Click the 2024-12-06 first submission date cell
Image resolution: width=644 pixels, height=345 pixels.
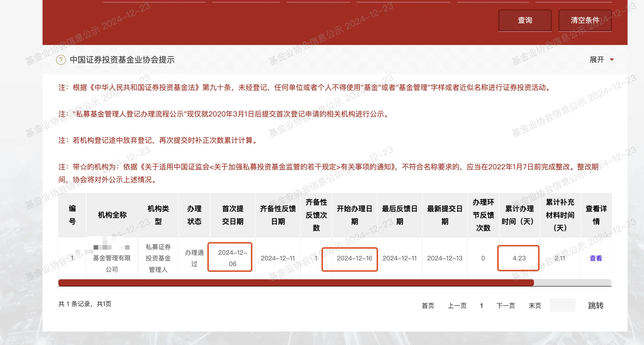pyautogui.click(x=233, y=258)
